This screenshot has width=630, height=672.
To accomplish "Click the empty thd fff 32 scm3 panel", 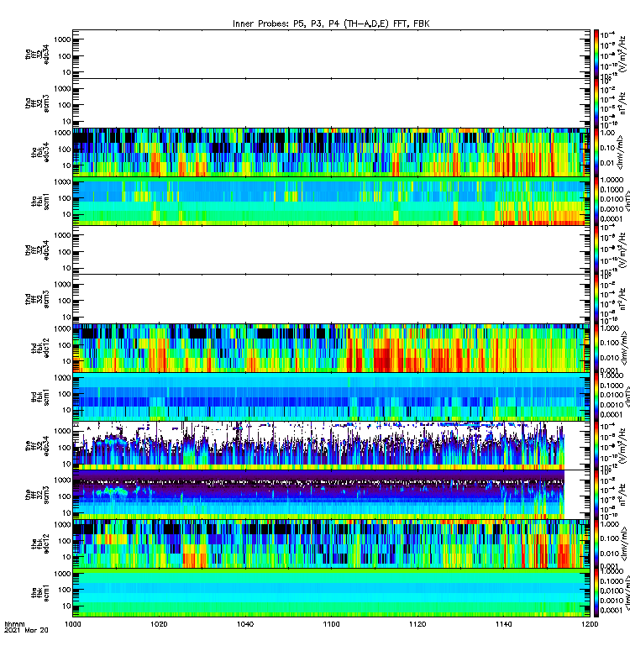I will click(x=331, y=299).
